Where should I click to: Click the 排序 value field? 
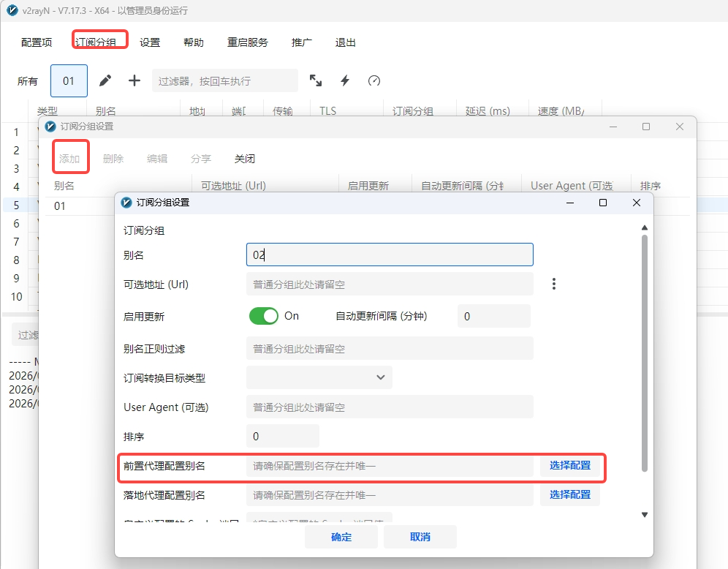(x=282, y=436)
